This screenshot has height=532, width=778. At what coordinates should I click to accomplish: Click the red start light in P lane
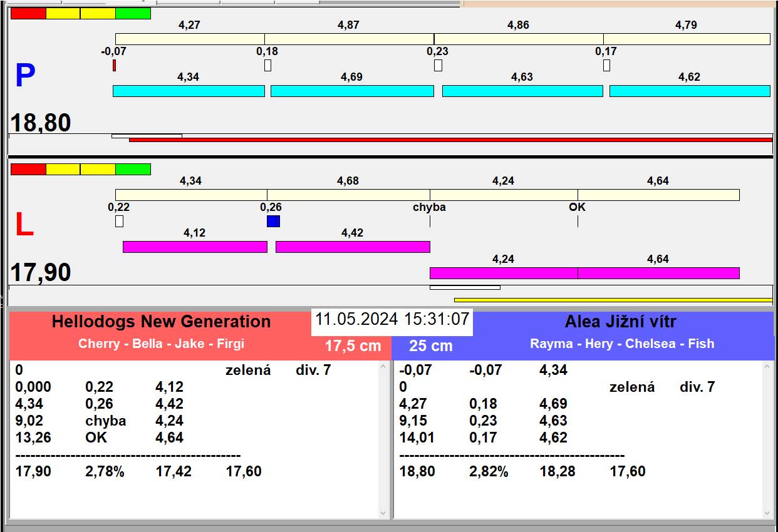[28, 14]
